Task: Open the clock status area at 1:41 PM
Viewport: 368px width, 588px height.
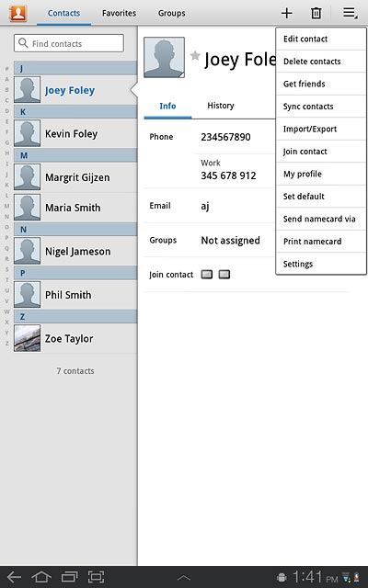Action: pos(315,577)
